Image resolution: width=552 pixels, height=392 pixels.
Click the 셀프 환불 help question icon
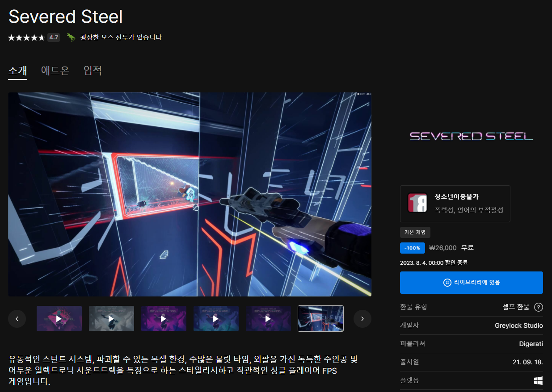pyautogui.click(x=539, y=307)
